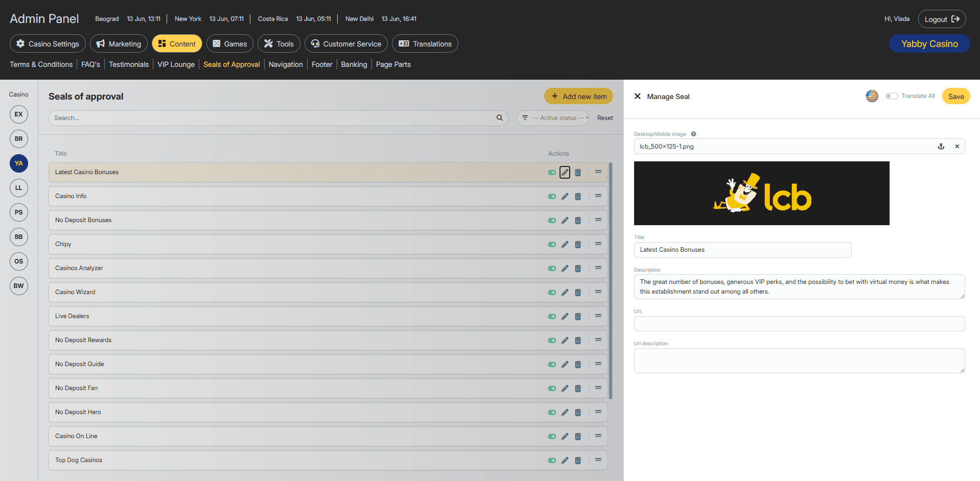The image size is (980, 481).
Task: Delete the Chipy seal item
Action: coord(578,245)
